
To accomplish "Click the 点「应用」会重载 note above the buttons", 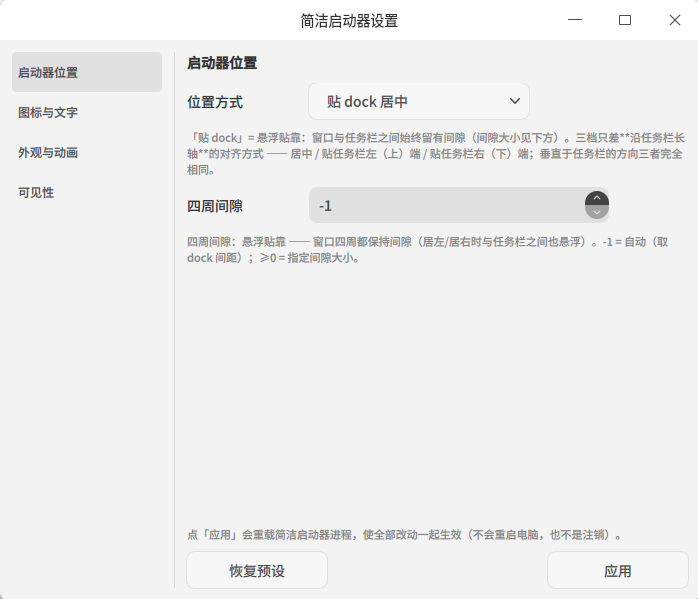I will pos(405,534).
